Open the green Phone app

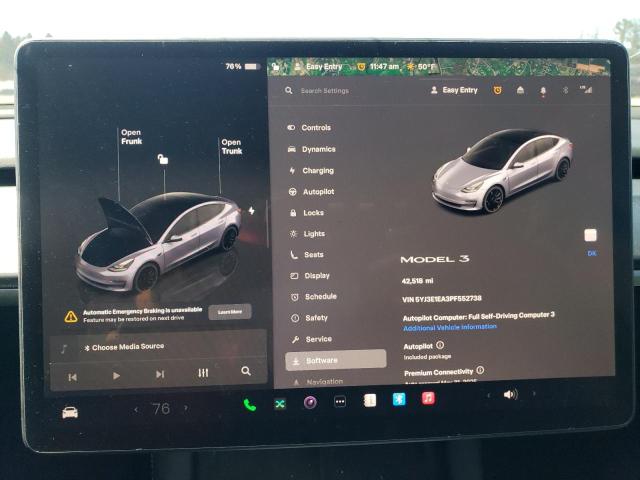point(250,405)
